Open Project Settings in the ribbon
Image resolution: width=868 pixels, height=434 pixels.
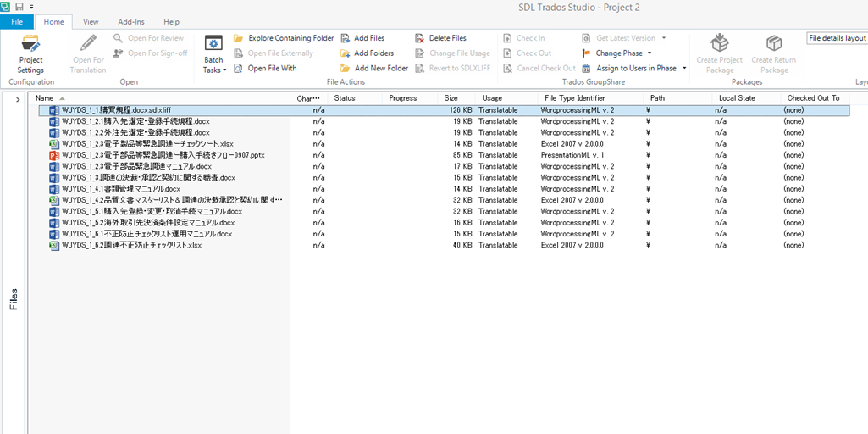point(30,53)
